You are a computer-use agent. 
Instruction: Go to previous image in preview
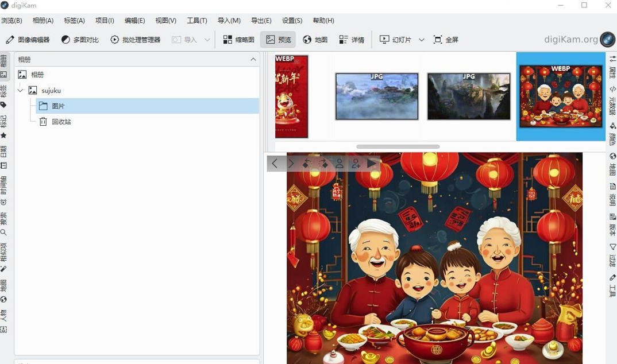coord(275,164)
